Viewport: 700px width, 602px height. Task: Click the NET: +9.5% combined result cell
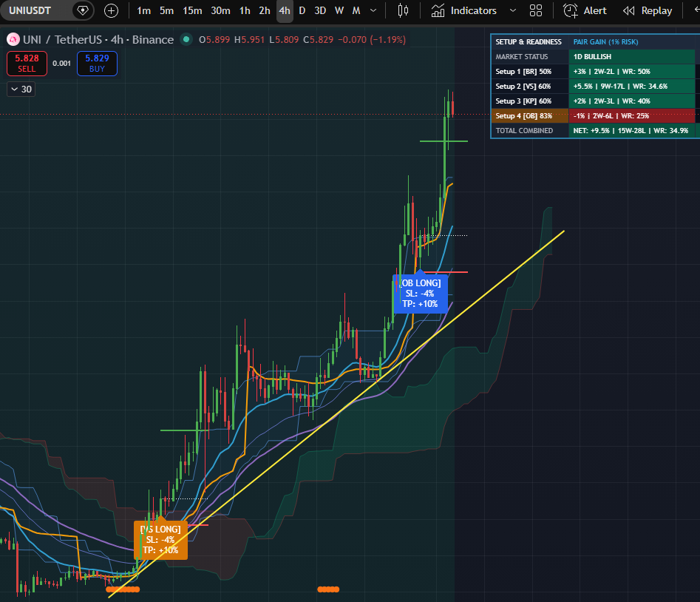(x=633, y=130)
